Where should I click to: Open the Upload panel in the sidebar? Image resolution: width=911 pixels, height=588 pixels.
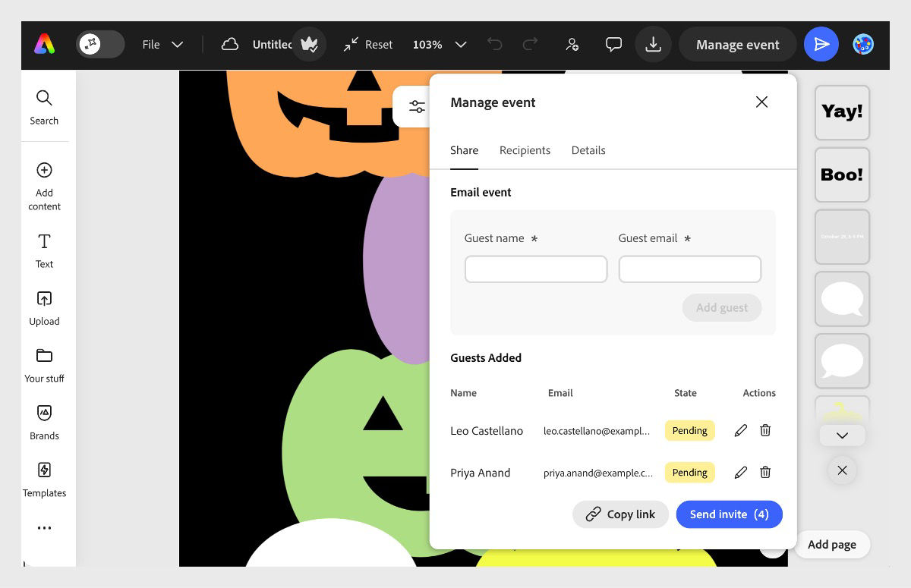[44, 308]
